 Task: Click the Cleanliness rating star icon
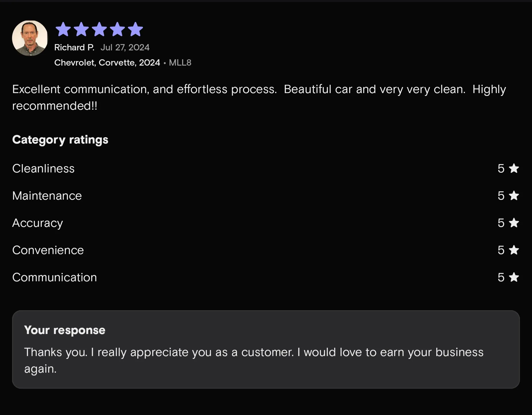click(514, 168)
